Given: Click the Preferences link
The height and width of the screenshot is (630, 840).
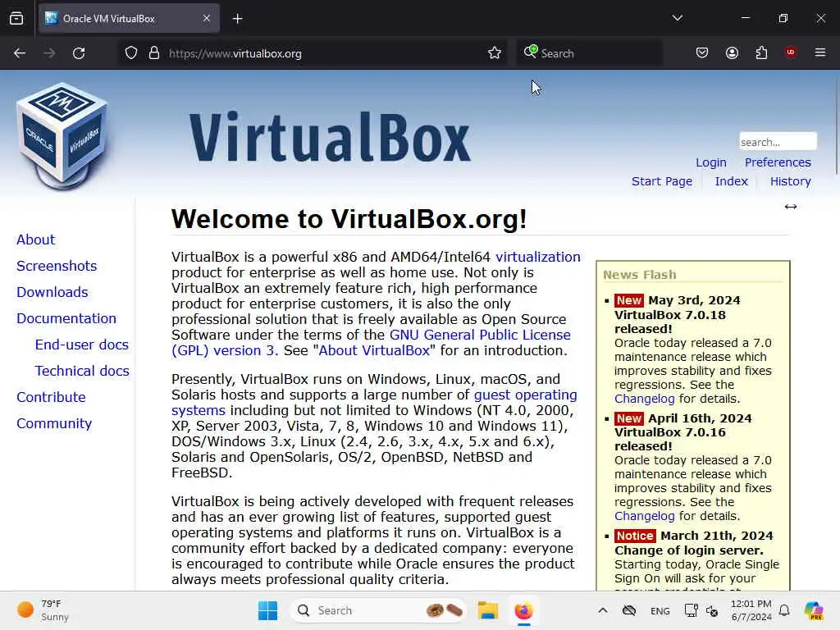Looking at the screenshot, I should click(778, 162).
